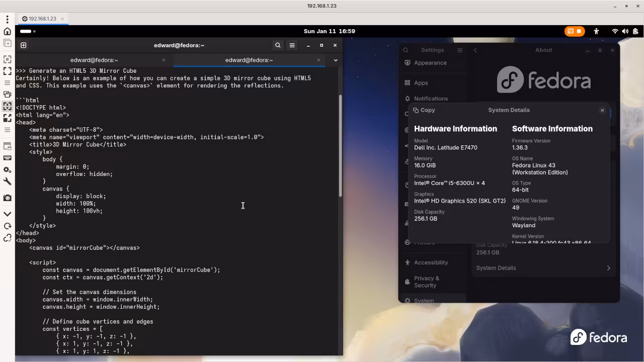The height and width of the screenshot is (362, 644).
Task: Click the terminal vertical scrollbar
Action: point(341,146)
